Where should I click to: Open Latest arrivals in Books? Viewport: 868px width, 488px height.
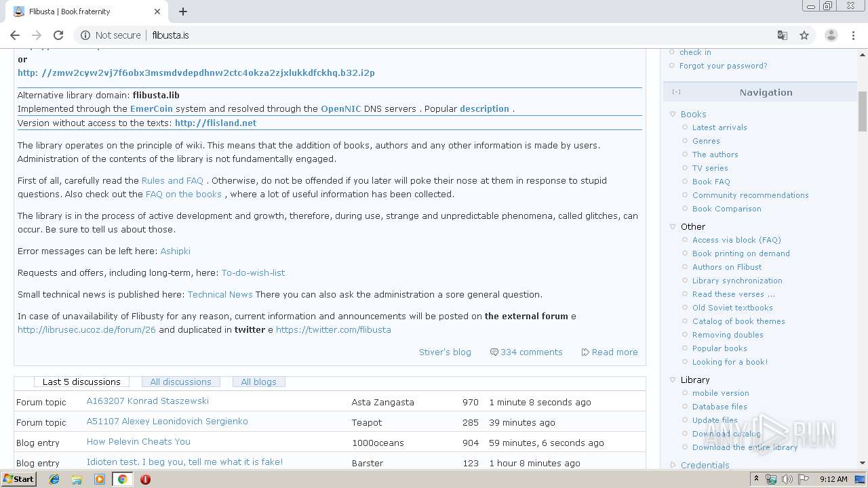(x=719, y=127)
